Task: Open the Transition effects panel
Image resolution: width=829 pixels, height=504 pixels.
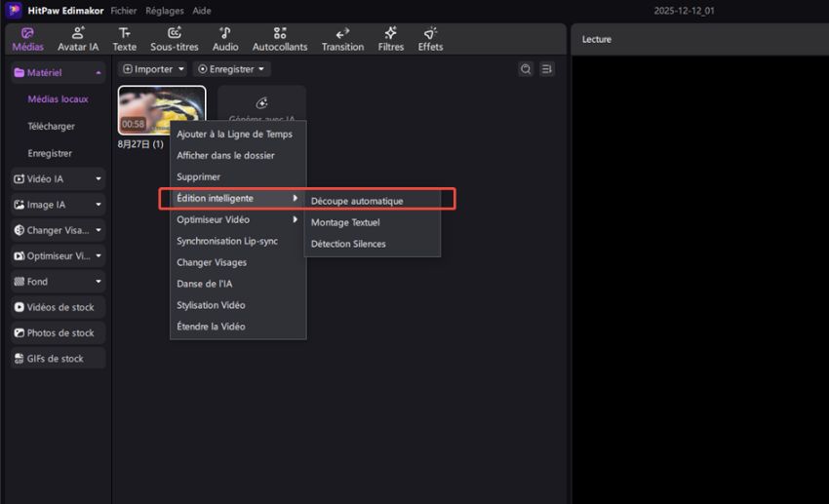Action: click(342, 39)
